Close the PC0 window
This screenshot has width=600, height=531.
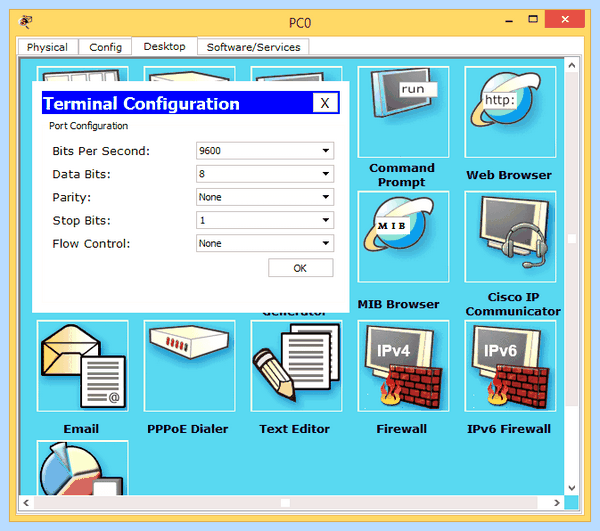pos(565,19)
